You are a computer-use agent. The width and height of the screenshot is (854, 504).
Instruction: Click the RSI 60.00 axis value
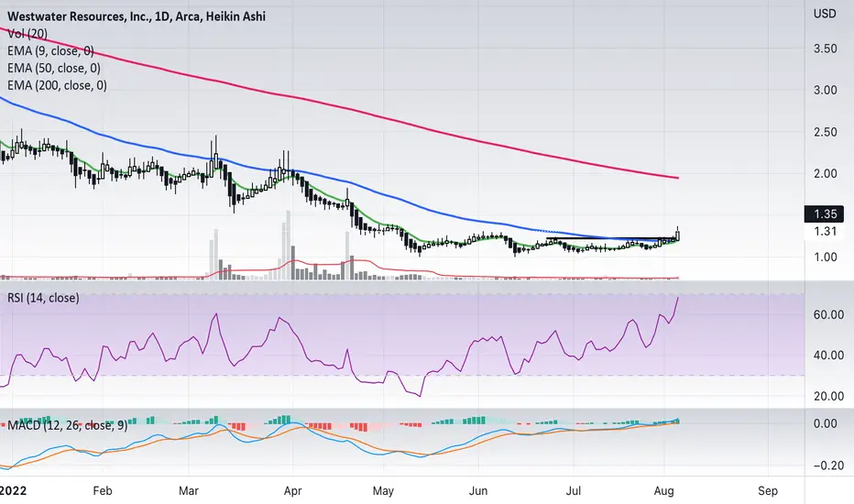tap(829, 315)
